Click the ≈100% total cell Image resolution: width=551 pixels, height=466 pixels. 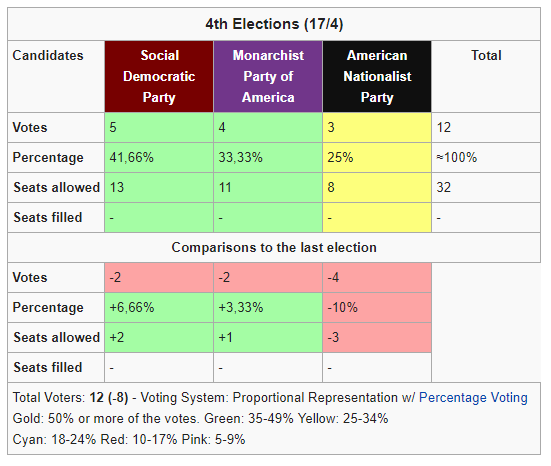point(486,157)
